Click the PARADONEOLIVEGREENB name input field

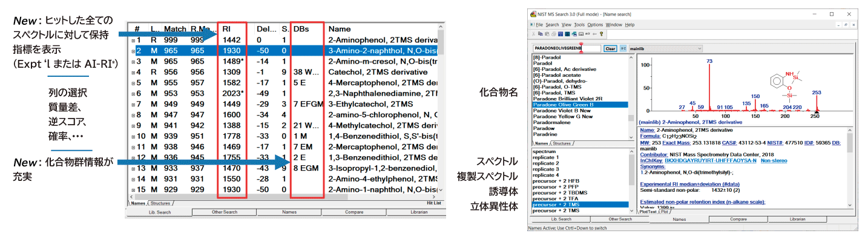(567, 48)
